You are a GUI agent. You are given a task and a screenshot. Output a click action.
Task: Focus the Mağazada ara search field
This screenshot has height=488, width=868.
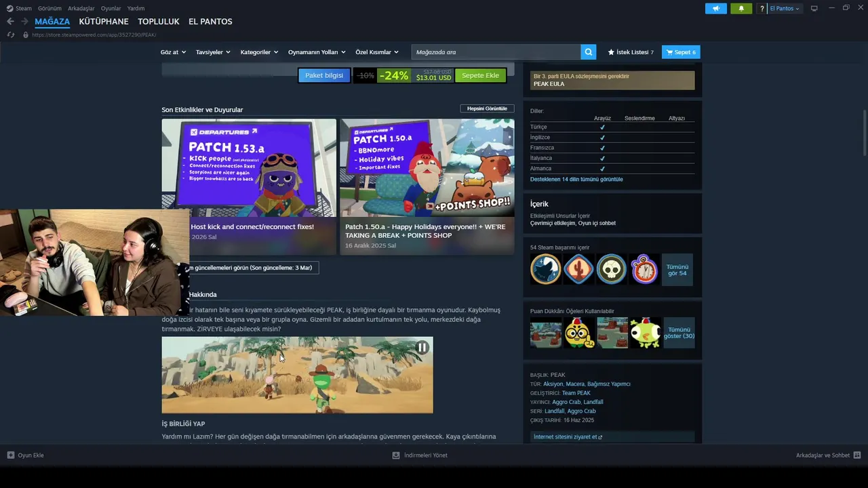pyautogui.click(x=496, y=52)
